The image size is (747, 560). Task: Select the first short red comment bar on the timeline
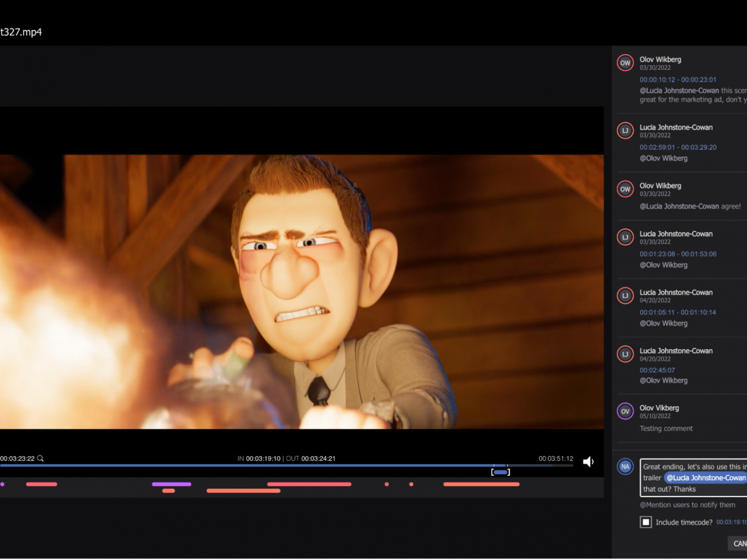click(42, 484)
